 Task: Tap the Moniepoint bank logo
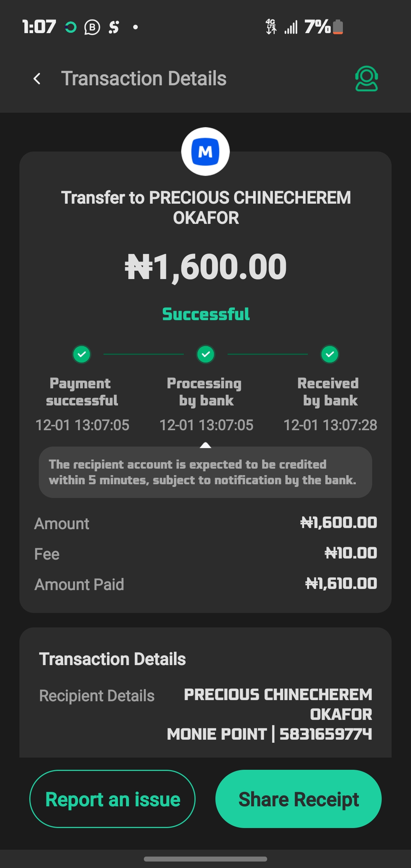[x=205, y=152]
